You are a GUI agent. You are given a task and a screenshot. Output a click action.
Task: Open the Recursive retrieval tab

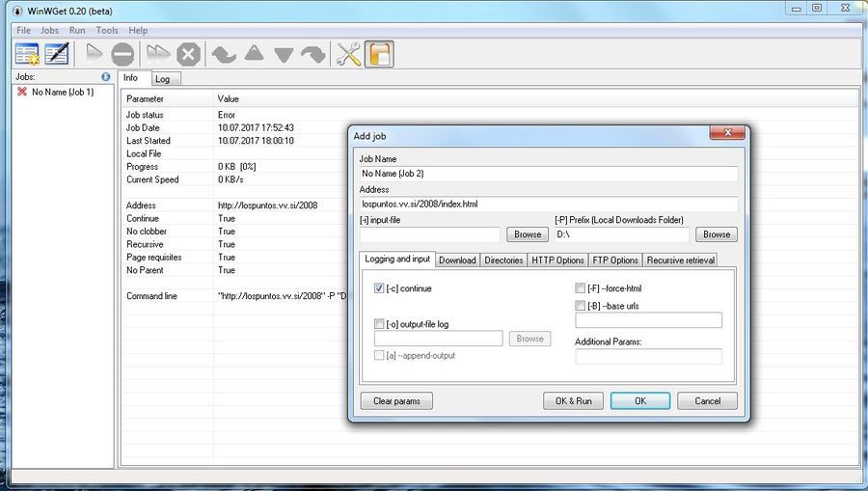(680, 260)
